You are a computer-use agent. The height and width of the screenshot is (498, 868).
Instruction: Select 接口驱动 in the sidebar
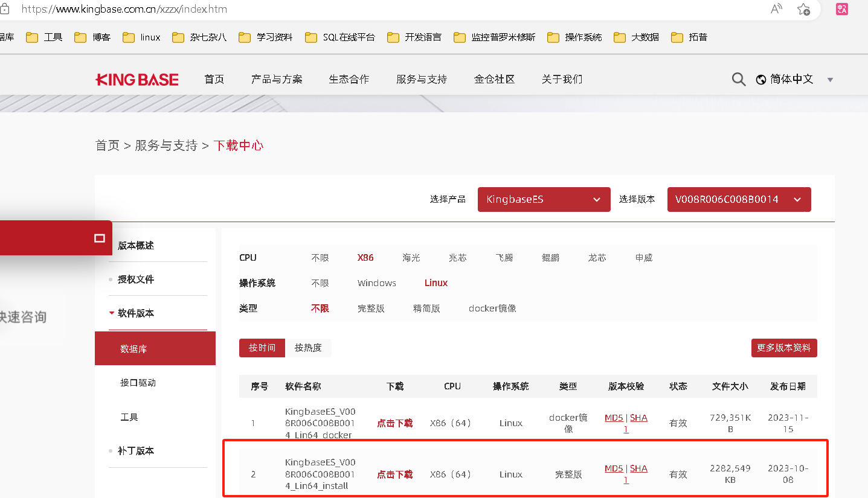(x=138, y=383)
